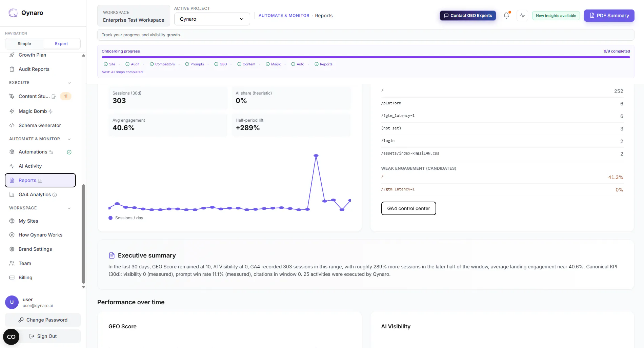Viewport: 644px width, 348px height.
Task: Click the Content Studio badge showing 11
Action: tap(66, 96)
